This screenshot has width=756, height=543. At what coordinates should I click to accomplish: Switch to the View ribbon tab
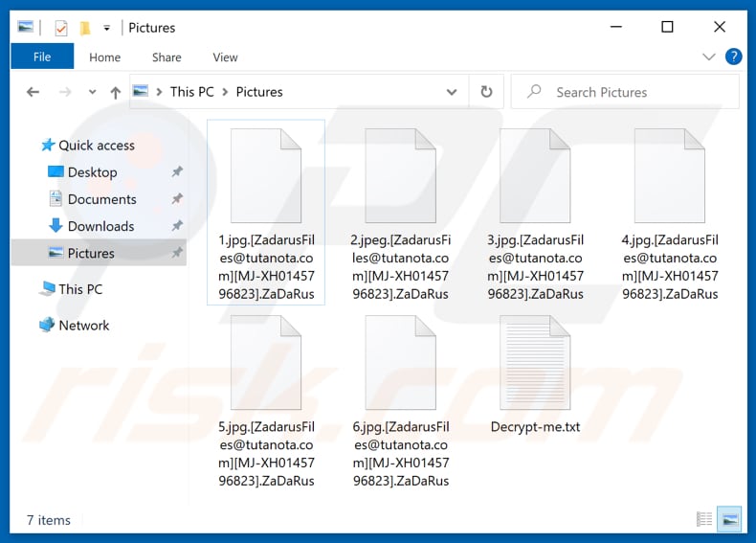coord(225,57)
